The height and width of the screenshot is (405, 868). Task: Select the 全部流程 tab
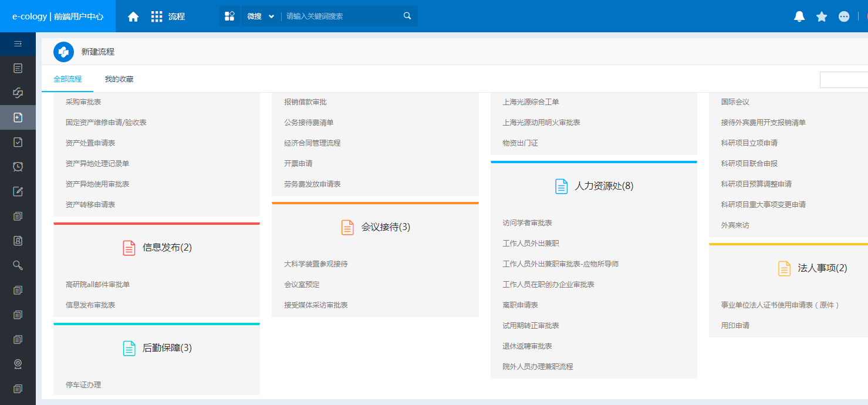(x=67, y=79)
